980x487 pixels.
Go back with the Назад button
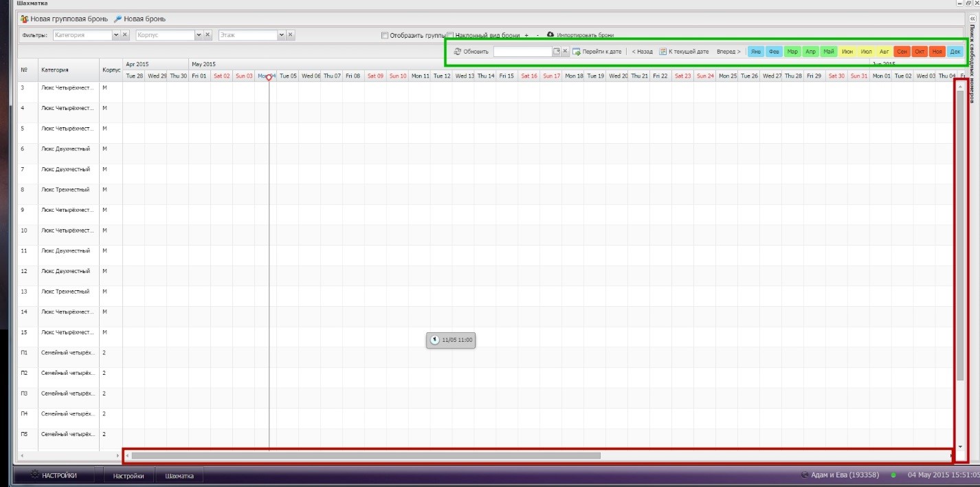coord(642,52)
